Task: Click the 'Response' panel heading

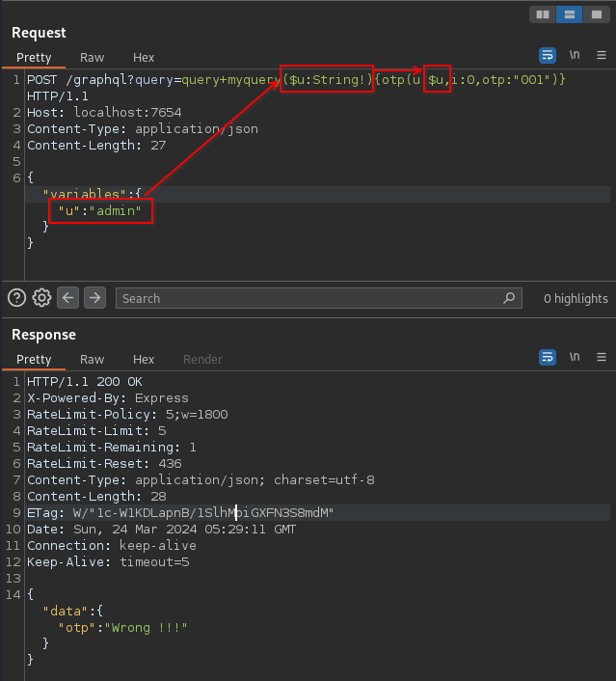Action: click(x=43, y=335)
